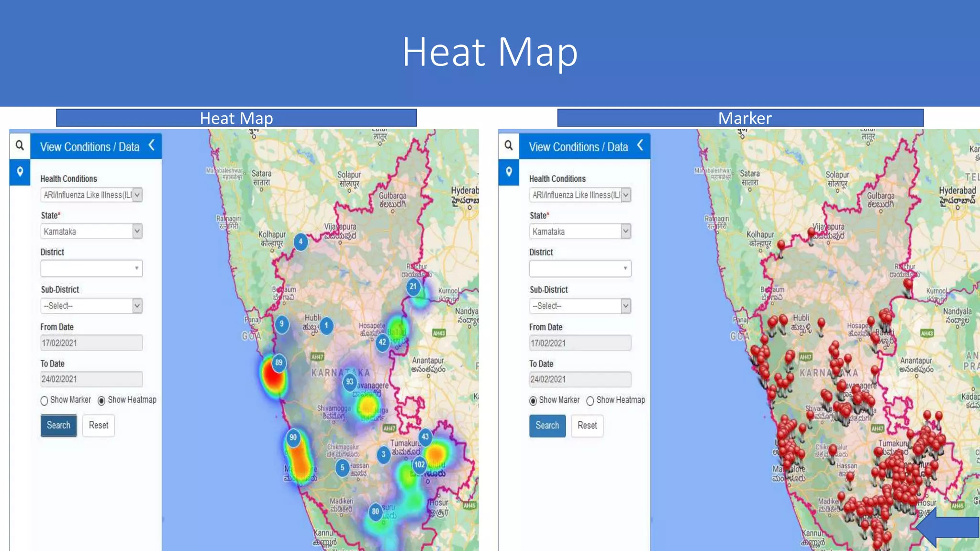Viewport: 980px width, 551px height.
Task: Select Show Marker radio in left panel
Action: click(x=45, y=400)
